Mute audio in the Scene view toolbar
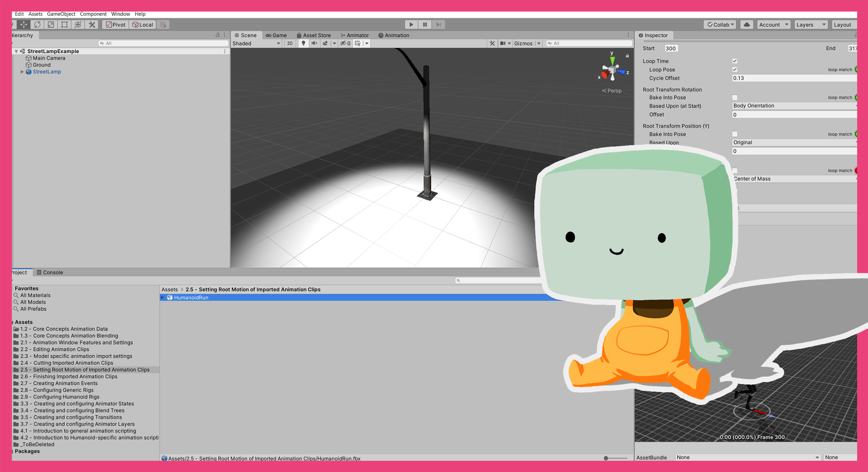The image size is (868, 472). pyautogui.click(x=314, y=43)
